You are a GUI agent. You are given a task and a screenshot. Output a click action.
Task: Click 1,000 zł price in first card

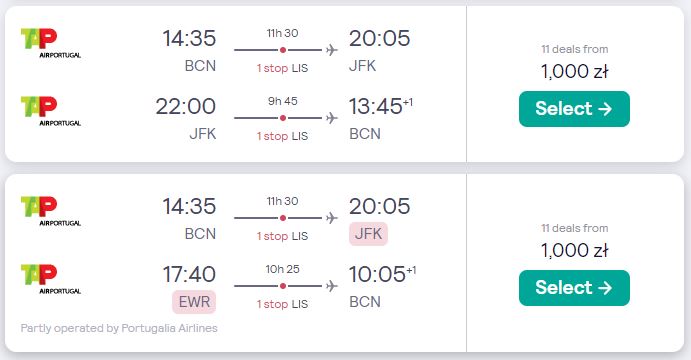click(575, 71)
